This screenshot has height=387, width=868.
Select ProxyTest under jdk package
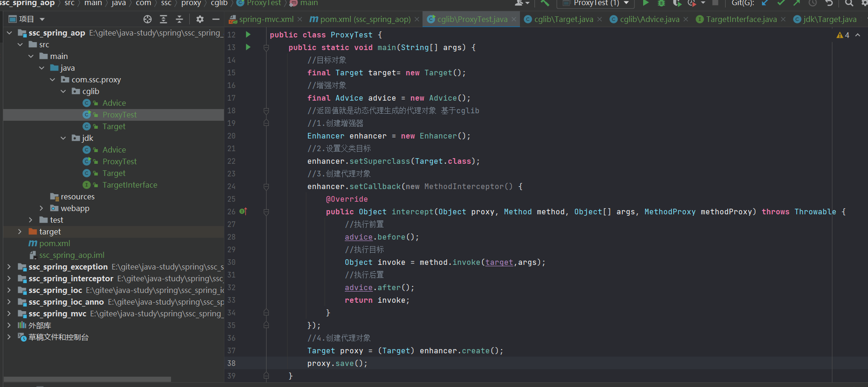click(x=119, y=161)
